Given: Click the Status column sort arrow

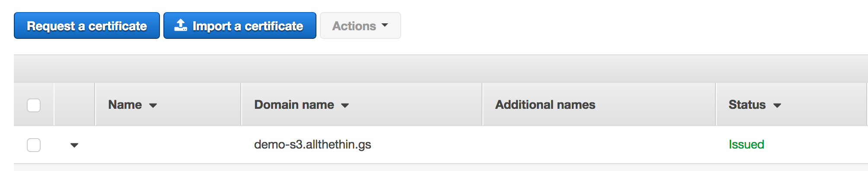Looking at the screenshot, I should point(777,105).
